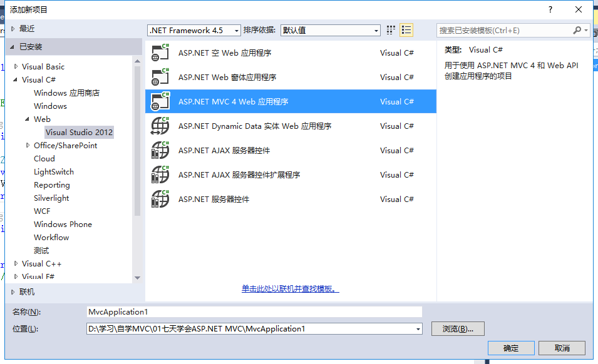Select ASP.NET 空 Web 应用程序 template name

pyautogui.click(x=225, y=53)
